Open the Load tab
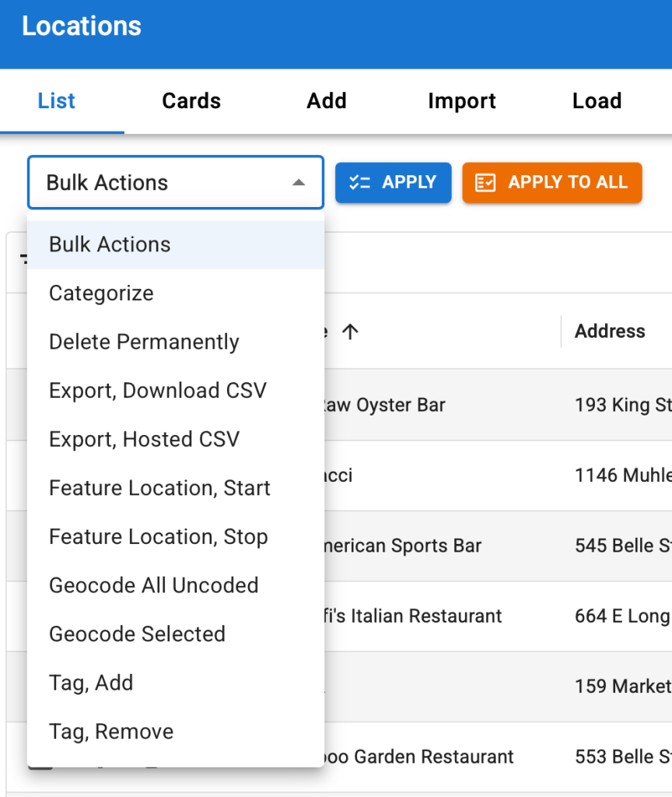The height and width of the screenshot is (797, 672). click(597, 101)
